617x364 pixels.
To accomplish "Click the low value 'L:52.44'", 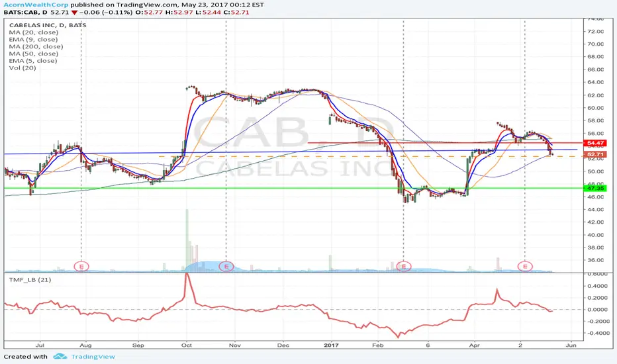I will click(x=207, y=12).
